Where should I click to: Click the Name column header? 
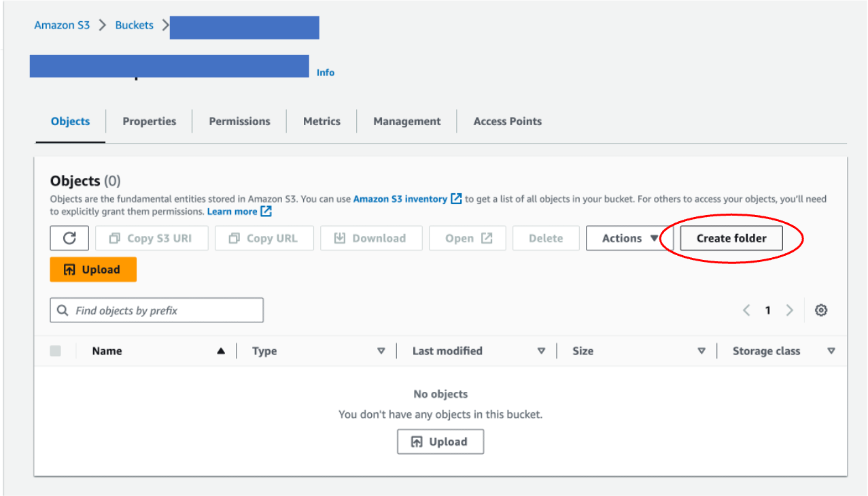click(107, 351)
